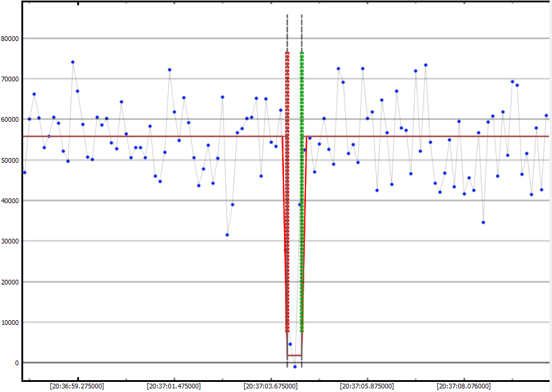Select the data point near 4500 inside the dip
Screen dimensions: 552x392
pyautogui.click(x=290, y=344)
